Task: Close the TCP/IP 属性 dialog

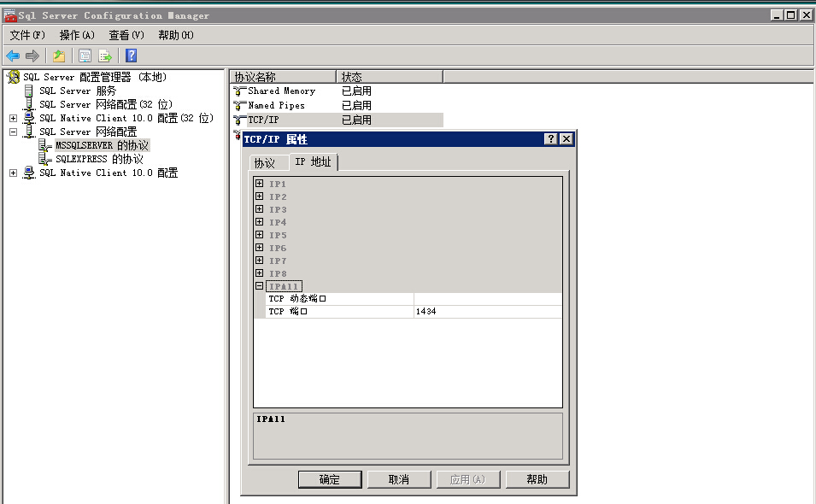Action: 567,139
